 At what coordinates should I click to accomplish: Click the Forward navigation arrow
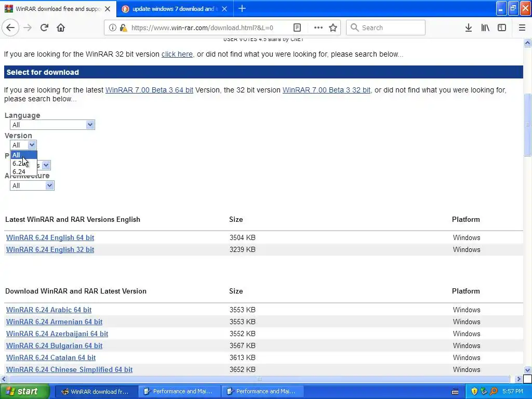28,28
